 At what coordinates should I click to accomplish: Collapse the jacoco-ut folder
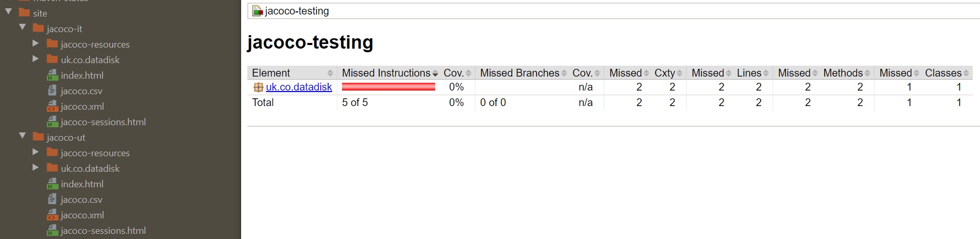point(22,136)
